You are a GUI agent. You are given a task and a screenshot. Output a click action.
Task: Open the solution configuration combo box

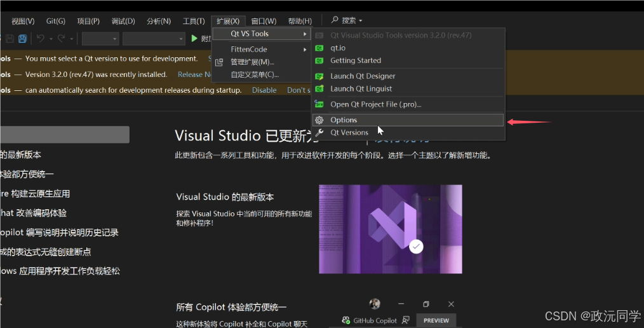pos(100,39)
